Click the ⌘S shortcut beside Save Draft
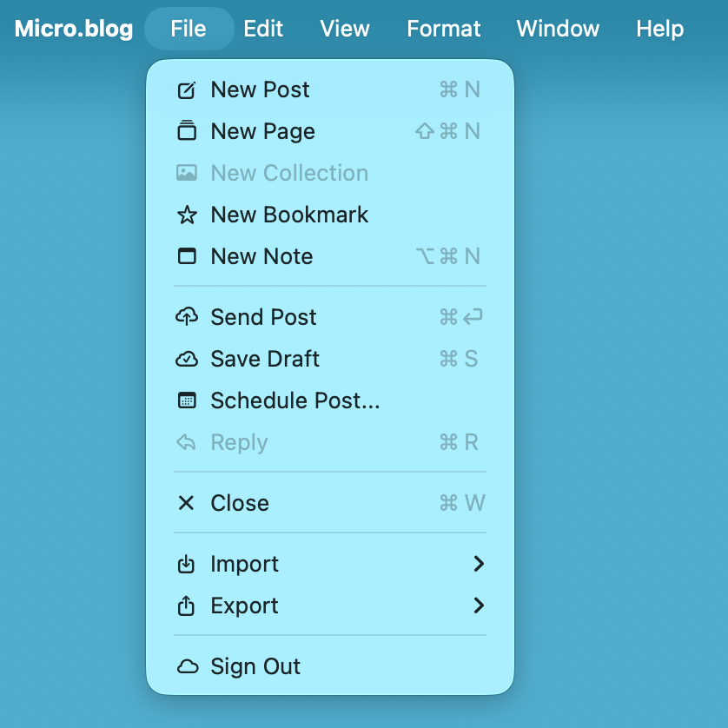The width and height of the screenshot is (728, 728). coord(459,359)
